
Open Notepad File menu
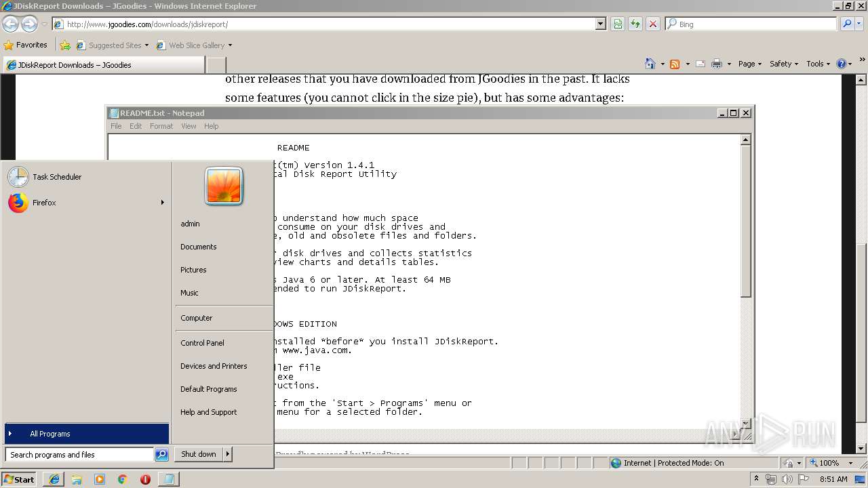click(116, 126)
